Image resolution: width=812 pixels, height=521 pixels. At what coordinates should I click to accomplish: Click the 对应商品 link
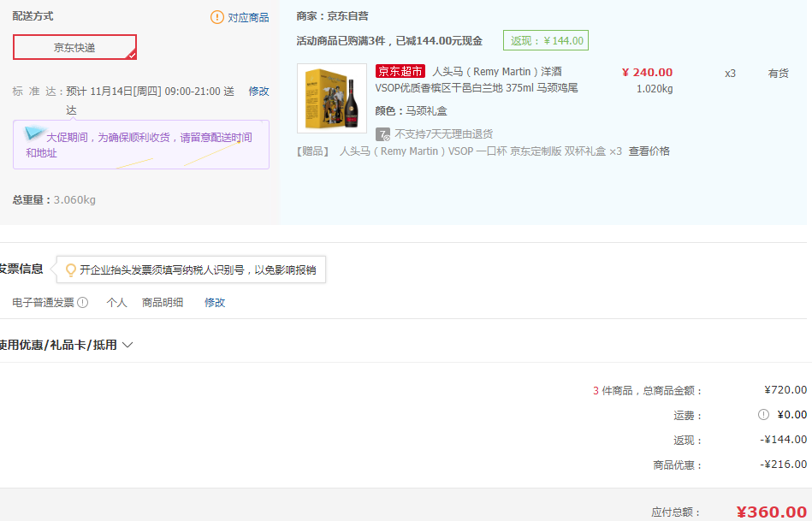(x=248, y=18)
